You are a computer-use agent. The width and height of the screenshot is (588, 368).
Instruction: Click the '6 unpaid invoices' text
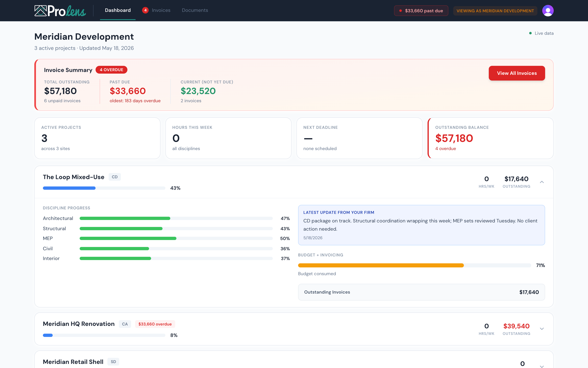point(62,101)
